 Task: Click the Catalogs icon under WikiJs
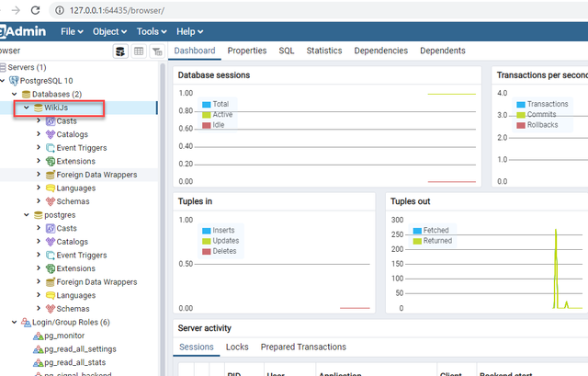51,134
